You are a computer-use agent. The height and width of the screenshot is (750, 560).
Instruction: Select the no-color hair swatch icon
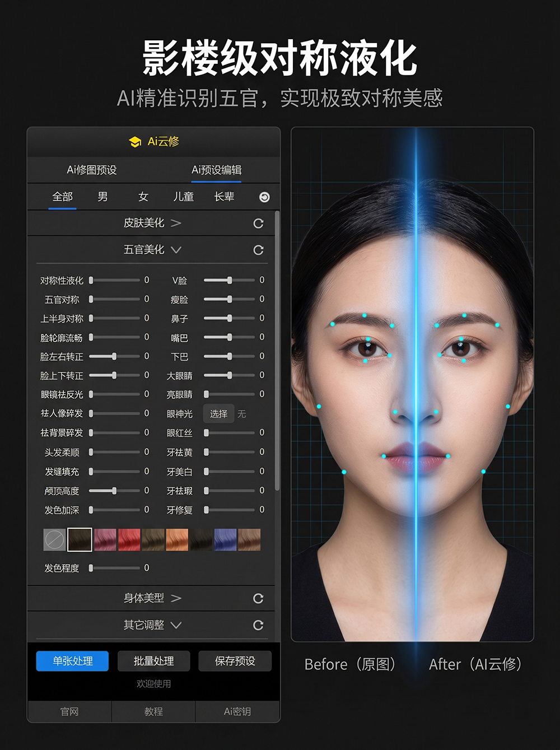54,540
